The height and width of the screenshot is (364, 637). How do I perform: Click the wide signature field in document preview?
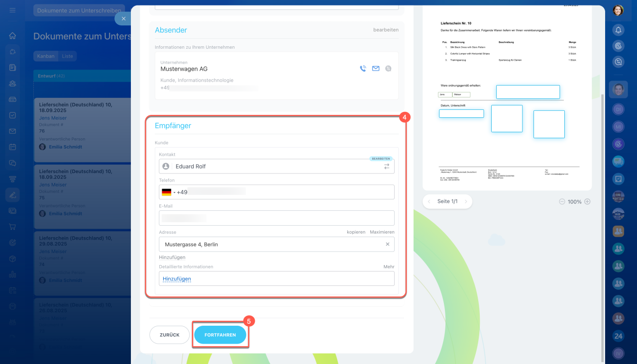click(528, 92)
